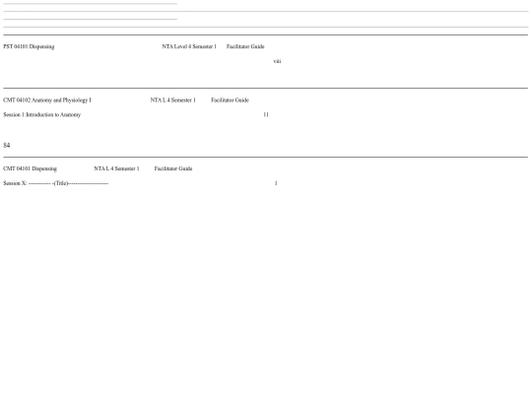532x399 pixels.
Task: Click 'NTA L 4 Semester 1' in the Anatomy row
Action: pyautogui.click(x=173, y=100)
